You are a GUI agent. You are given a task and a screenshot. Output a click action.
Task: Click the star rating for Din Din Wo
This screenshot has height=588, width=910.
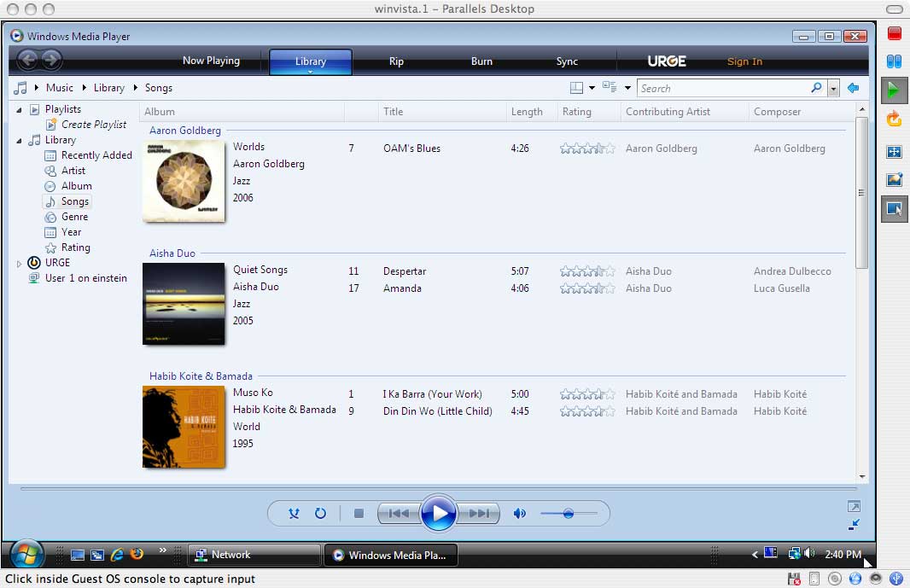click(586, 411)
